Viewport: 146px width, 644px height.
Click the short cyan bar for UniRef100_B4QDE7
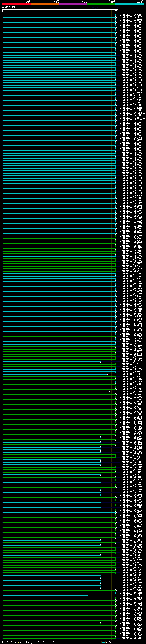coord(55,374)
